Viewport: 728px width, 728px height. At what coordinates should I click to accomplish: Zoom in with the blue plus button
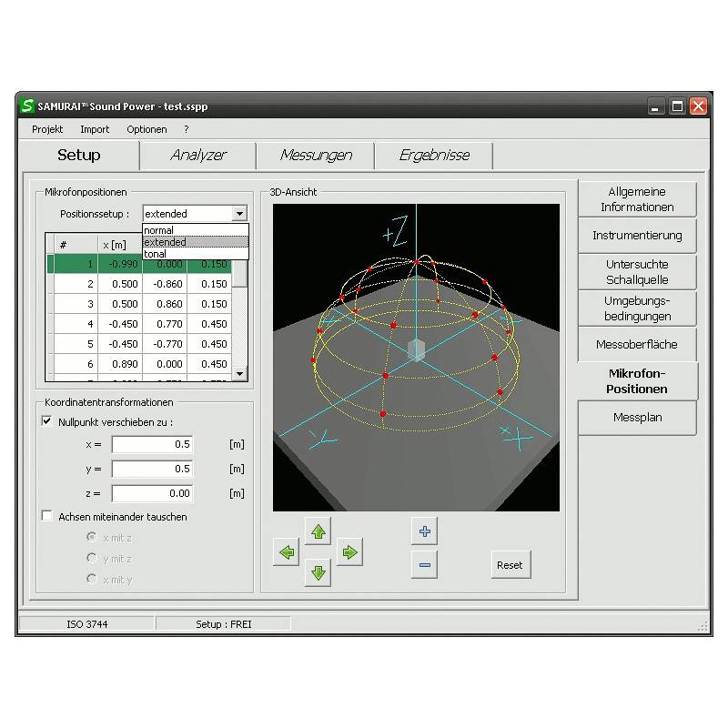pyautogui.click(x=424, y=531)
